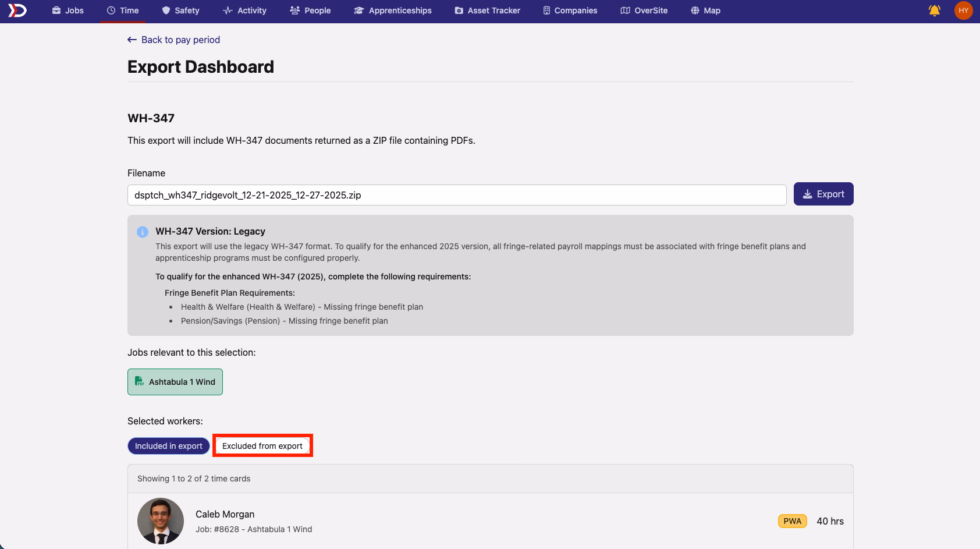
Task: Open the Jobs menu
Action: pos(68,10)
